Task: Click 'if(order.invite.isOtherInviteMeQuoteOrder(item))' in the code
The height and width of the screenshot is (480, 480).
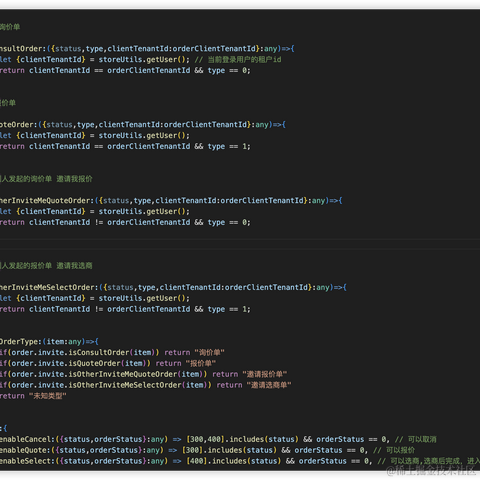Action: (103, 374)
